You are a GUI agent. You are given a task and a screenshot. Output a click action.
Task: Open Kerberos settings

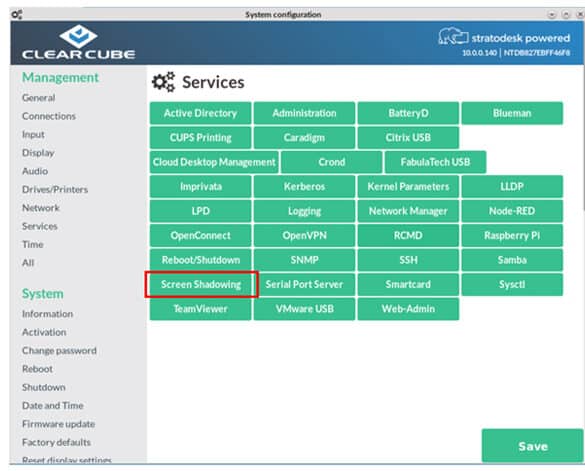(304, 187)
